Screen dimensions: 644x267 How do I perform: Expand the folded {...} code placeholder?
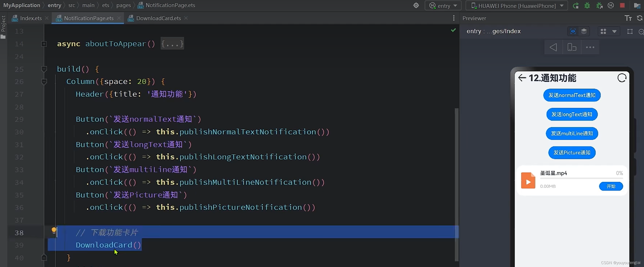(172, 44)
